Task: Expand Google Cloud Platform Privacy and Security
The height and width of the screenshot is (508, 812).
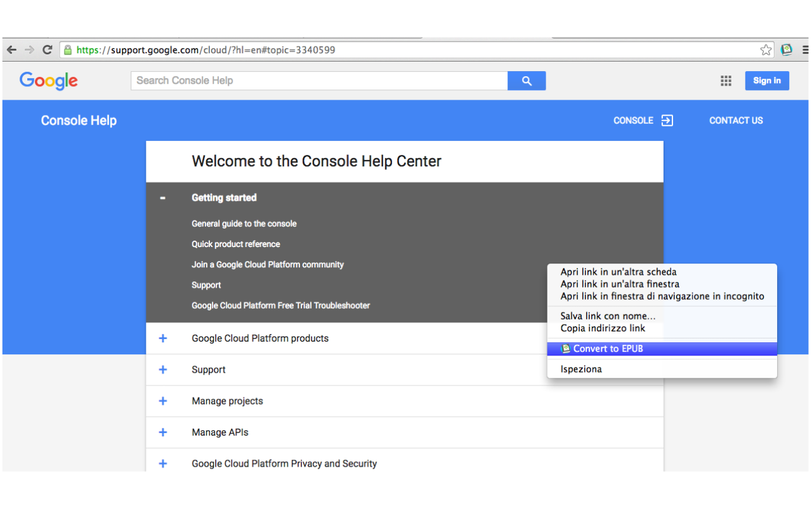Action: pyautogui.click(x=163, y=464)
